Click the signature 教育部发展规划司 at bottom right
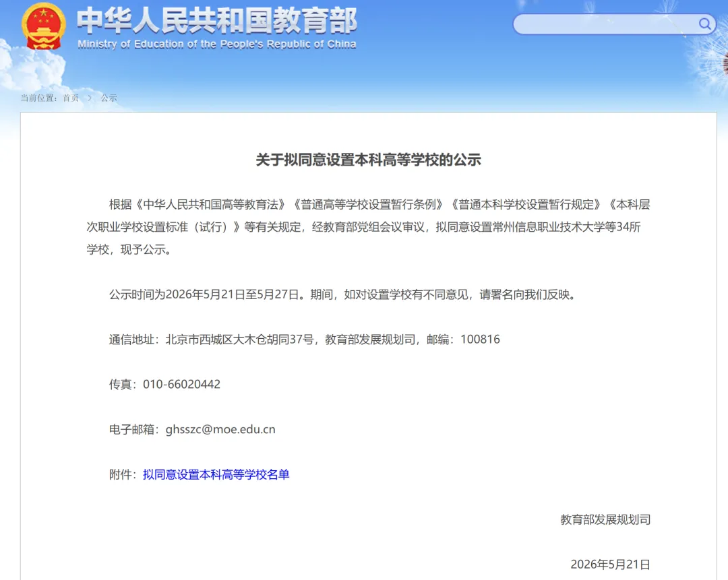This screenshot has width=728, height=580. coord(605,519)
